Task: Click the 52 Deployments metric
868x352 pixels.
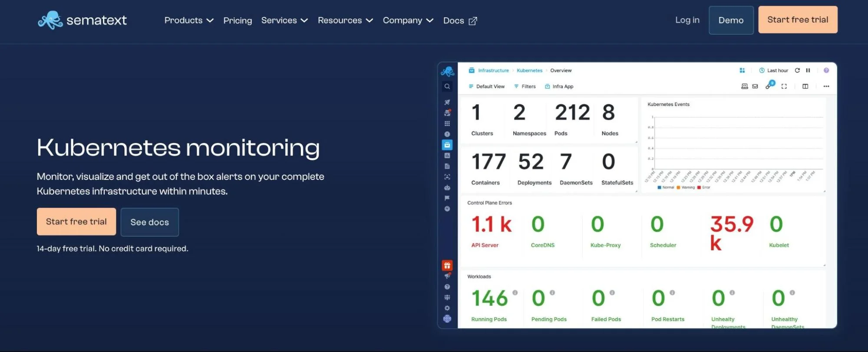Action: [x=534, y=168]
